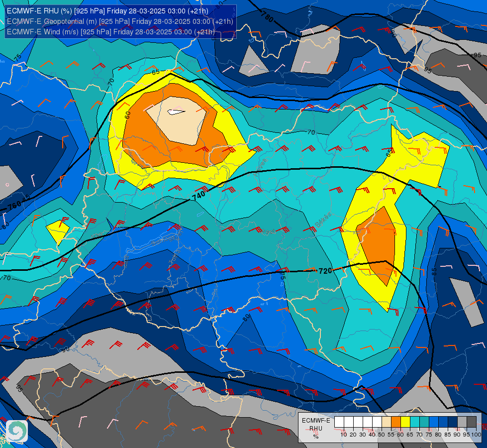
Task: Click the ECMWF-E Wind (m/s) title line
Action: tap(111, 32)
